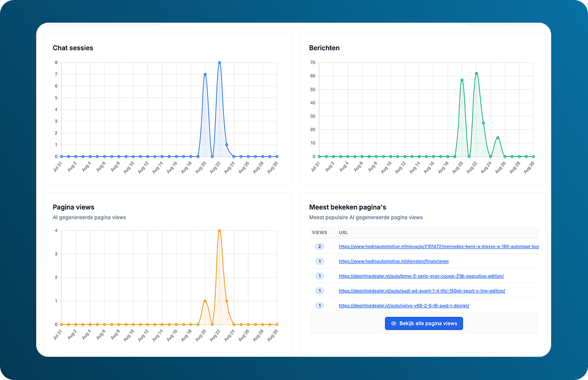Click the views badge beside the financieren link
The image size is (588, 380).
click(319, 261)
